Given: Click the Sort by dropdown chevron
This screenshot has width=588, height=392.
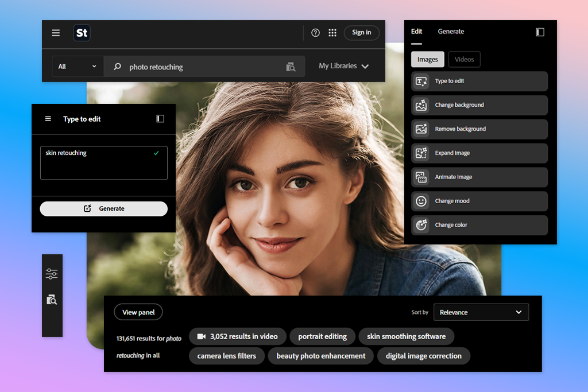Looking at the screenshot, I should 519,312.
